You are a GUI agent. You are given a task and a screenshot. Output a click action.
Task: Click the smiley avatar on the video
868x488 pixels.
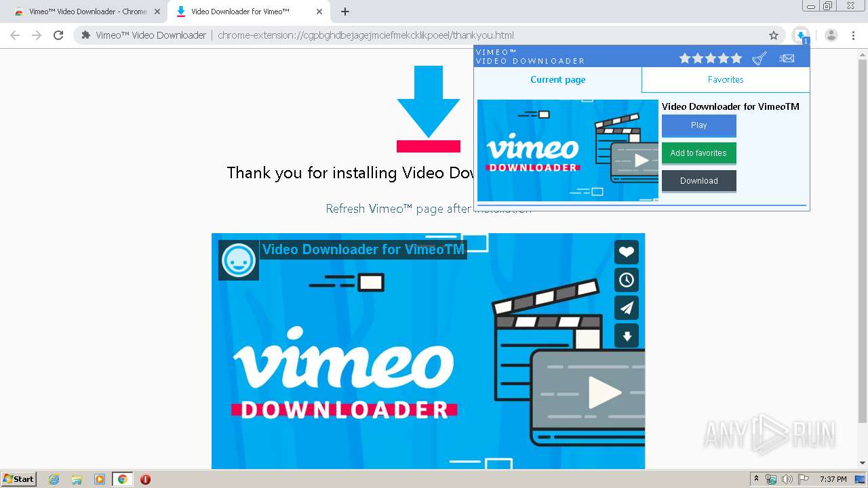click(x=239, y=260)
